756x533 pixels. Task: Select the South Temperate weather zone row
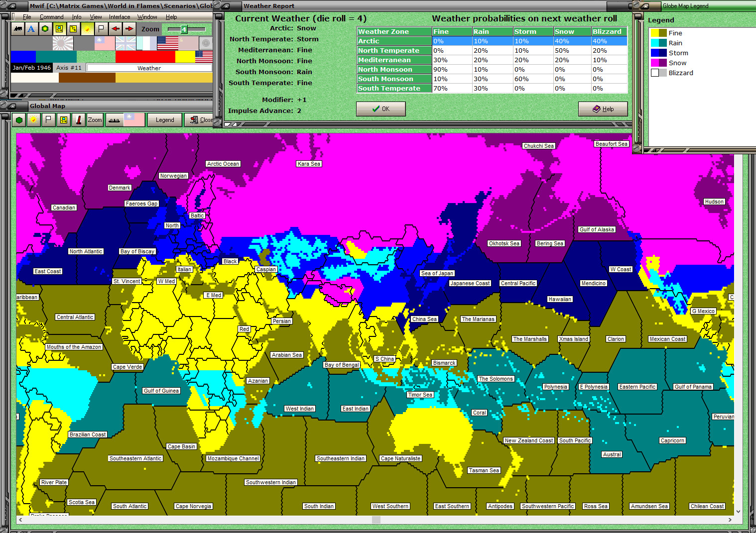point(492,89)
